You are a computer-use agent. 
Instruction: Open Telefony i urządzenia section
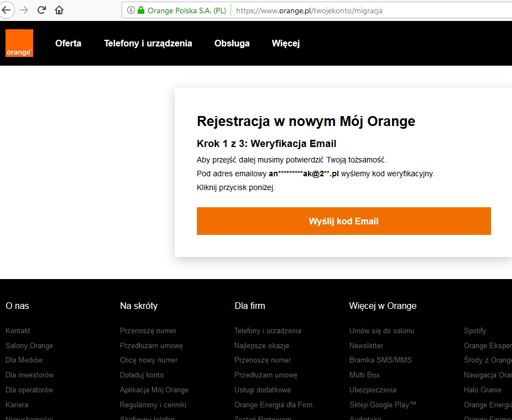(148, 43)
